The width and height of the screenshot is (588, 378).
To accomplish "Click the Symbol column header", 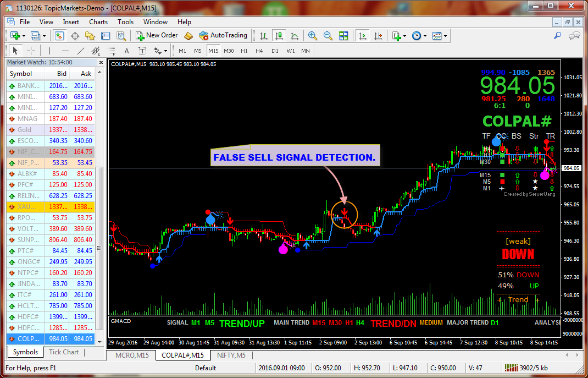I will click(x=25, y=74).
